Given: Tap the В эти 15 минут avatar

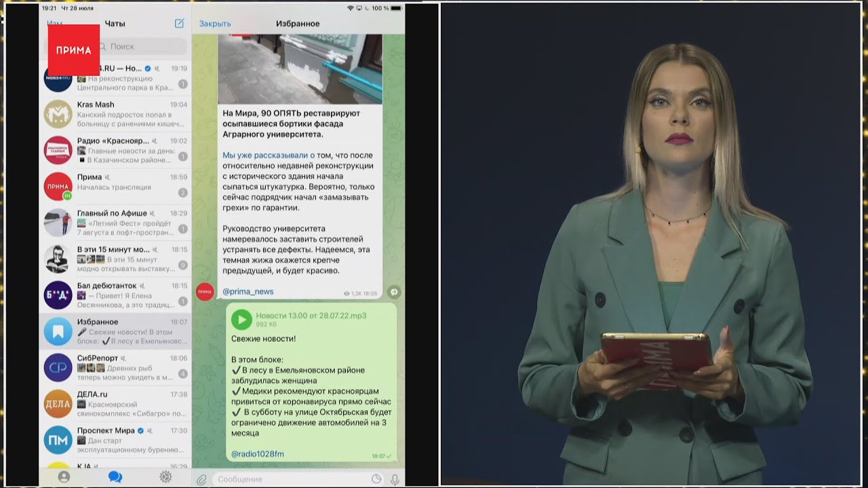Looking at the screenshot, I should [x=58, y=259].
